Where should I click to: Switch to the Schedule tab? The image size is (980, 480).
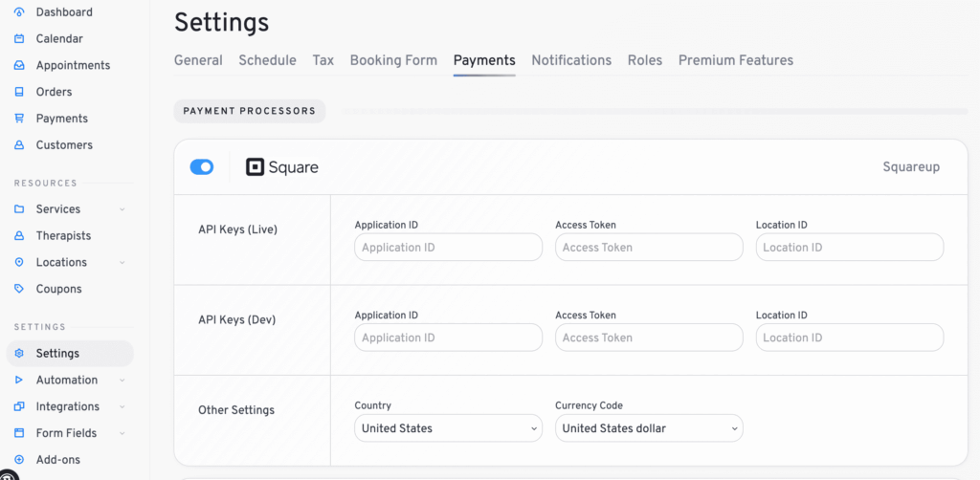coord(268,60)
